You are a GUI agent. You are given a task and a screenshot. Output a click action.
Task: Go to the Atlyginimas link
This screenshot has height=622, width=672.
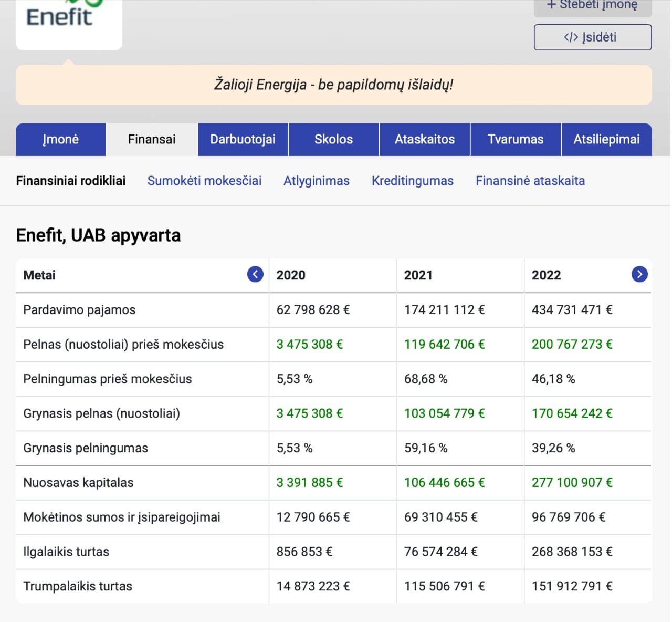(x=317, y=181)
